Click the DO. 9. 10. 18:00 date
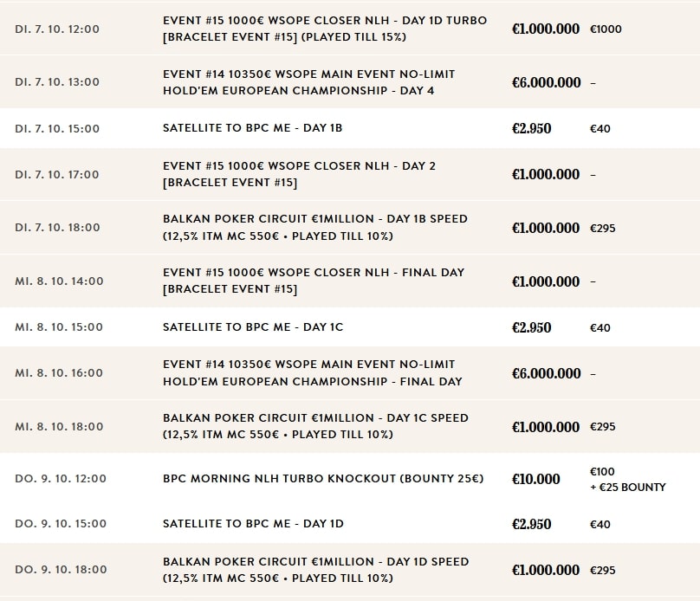Image resolution: width=700 pixels, height=601 pixels. (61, 570)
